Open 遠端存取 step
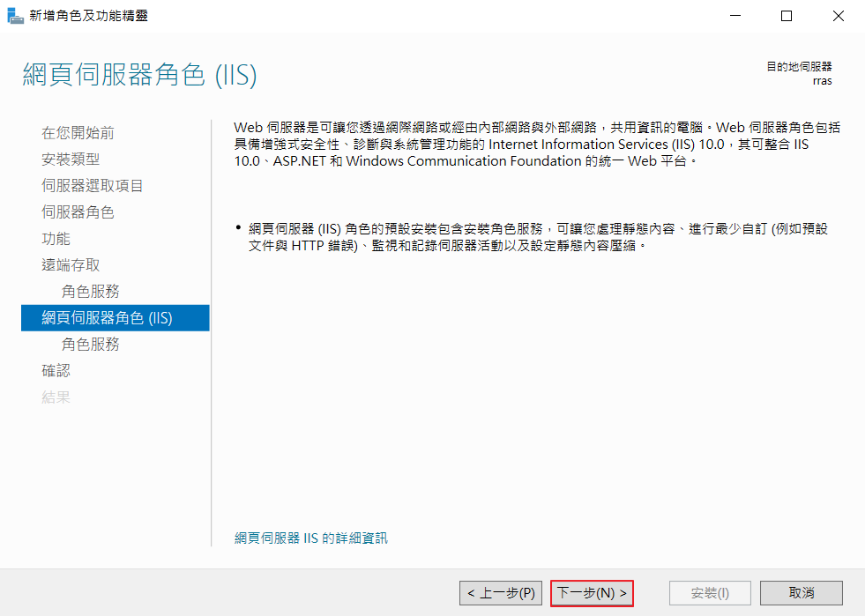 [71, 265]
